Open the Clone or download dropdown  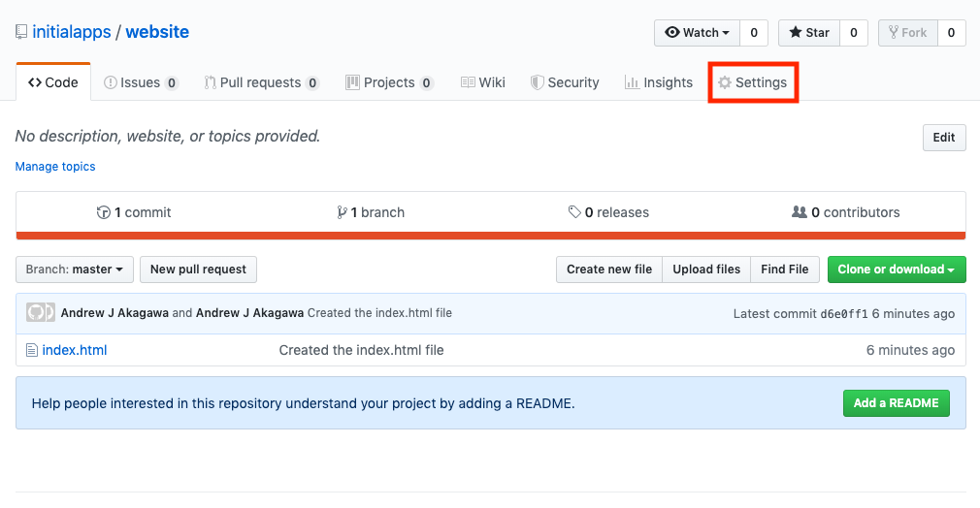point(897,270)
